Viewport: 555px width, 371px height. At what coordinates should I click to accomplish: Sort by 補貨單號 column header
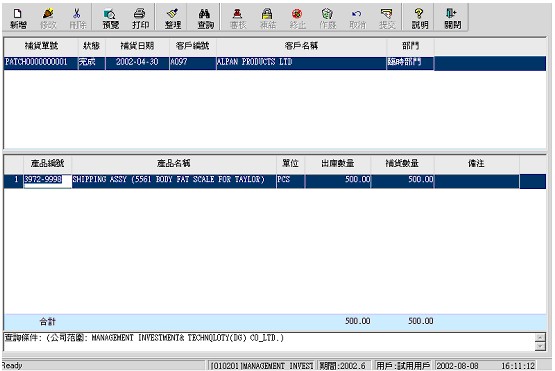click(x=41, y=46)
